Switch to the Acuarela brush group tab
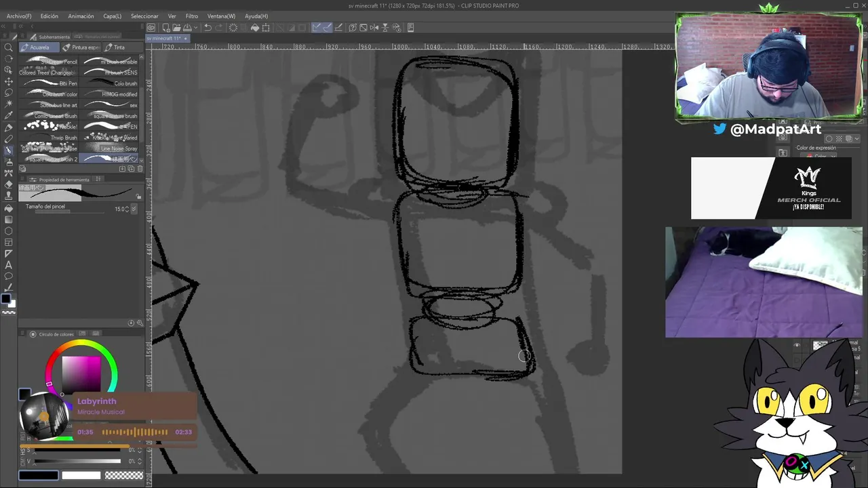 (x=39, y=47)
